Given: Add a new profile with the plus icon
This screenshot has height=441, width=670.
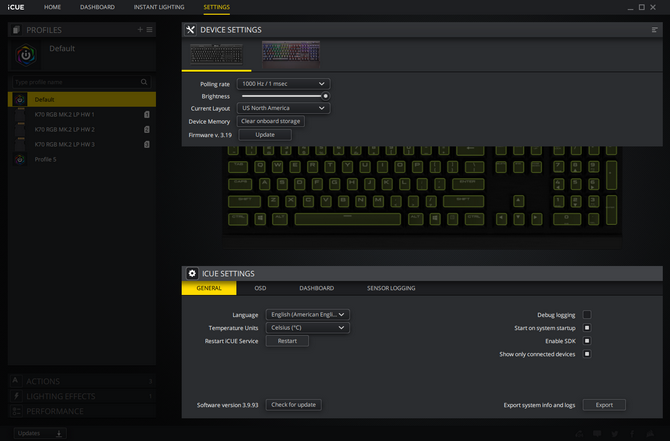Looking at the screenshot, I should pos(140,29).
